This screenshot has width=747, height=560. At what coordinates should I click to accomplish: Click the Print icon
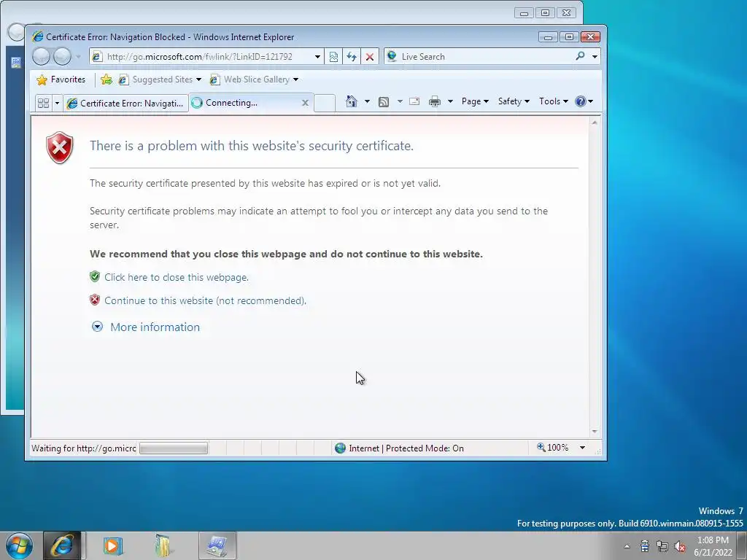[x=435, y=101]
